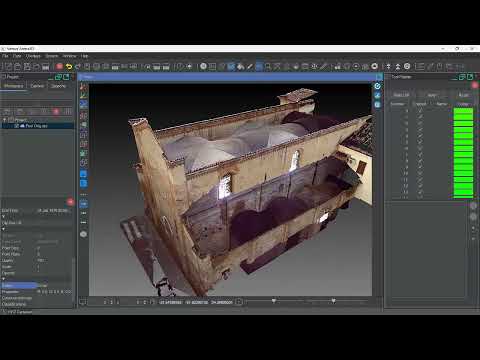
Task: Click the white ring icon in the toolbar
Action: tap(374, 66)
